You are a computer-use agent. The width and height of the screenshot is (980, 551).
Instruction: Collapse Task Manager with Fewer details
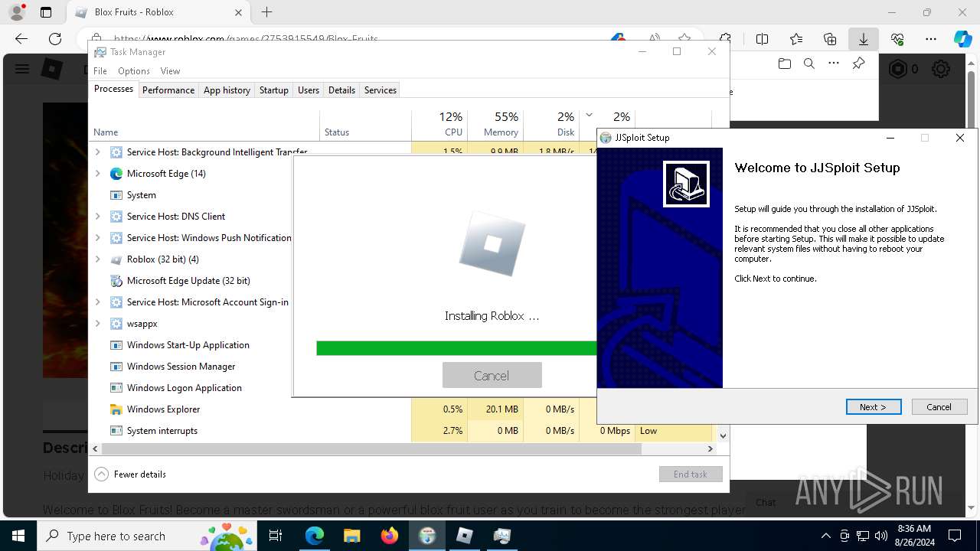[130, 474]
